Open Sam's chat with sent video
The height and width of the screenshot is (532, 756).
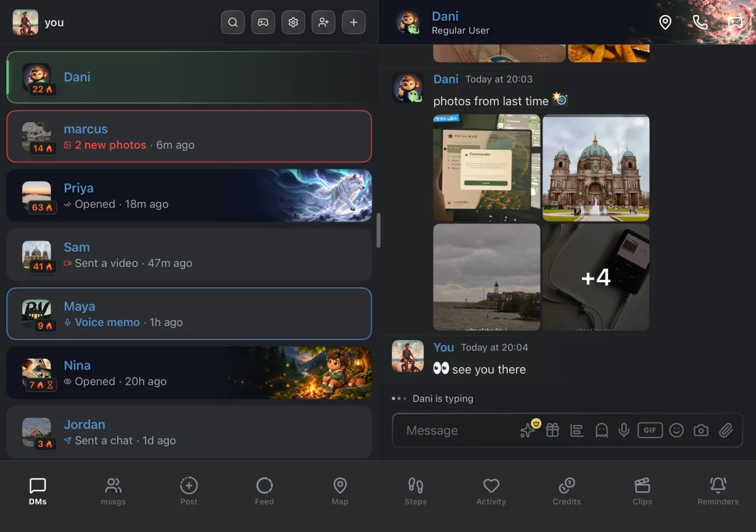click(189, 255)
